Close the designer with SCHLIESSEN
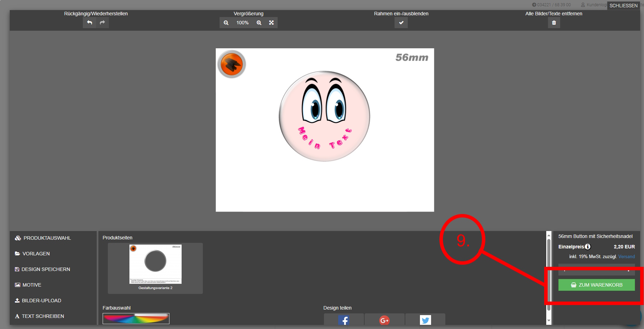Screen dimensions: 644x329 pos(623,6)
